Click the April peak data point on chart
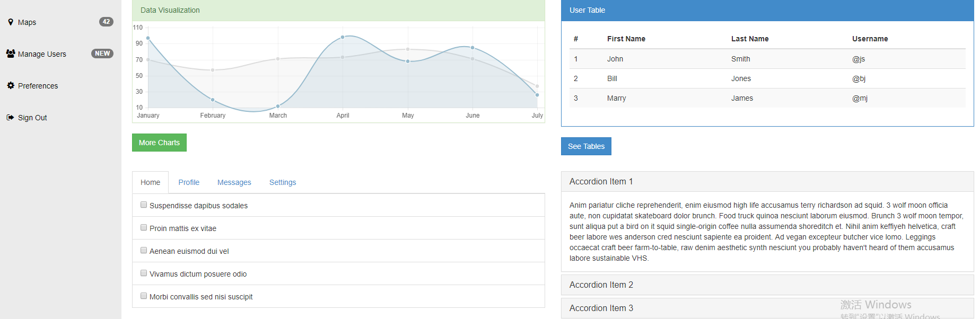The height and width of the screenshot is (319, 980). 343,37
